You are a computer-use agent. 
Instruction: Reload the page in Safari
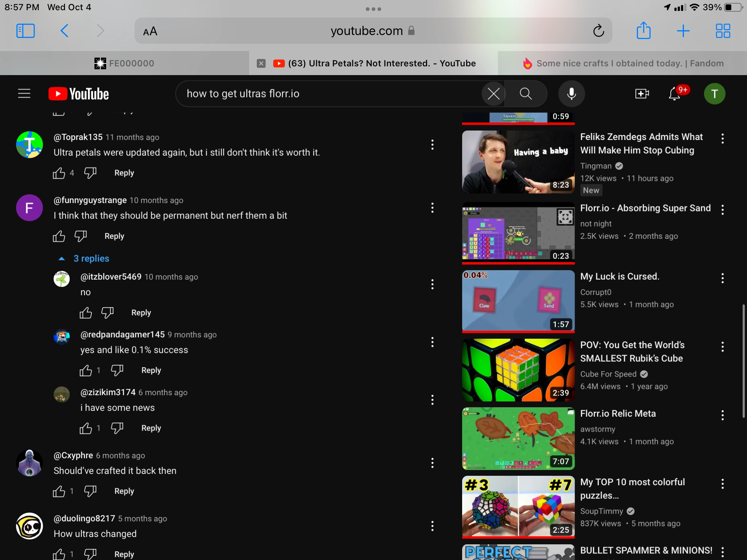click(x=598, y=31)
